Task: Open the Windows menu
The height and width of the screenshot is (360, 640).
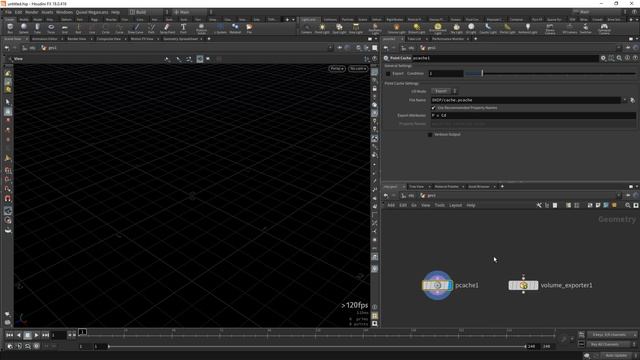Action: (64, 12)
